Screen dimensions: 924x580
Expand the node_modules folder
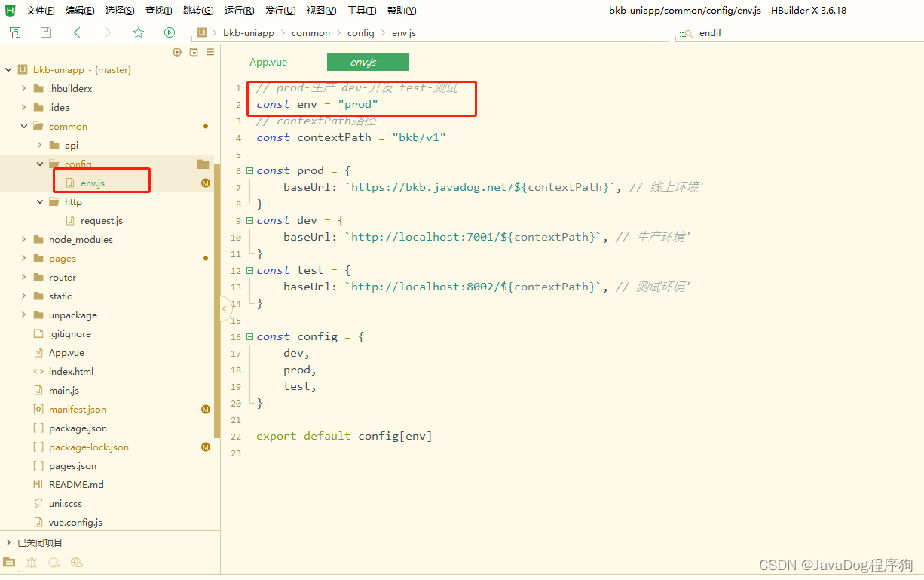pos(24,239)
